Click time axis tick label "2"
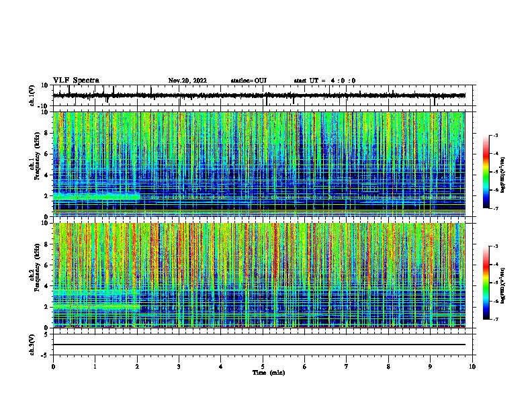532x411 pixels. tap(137, 367)
